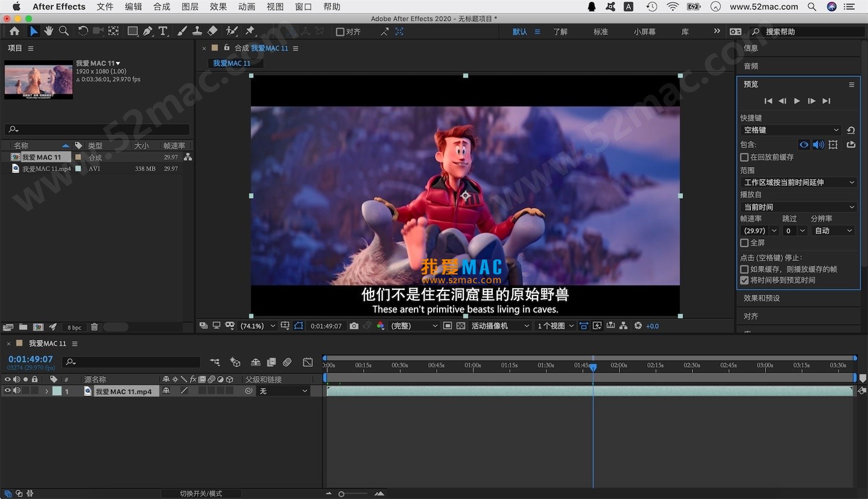
Task: Reset preview shortcut settings icon
Action: tap(851, 130)
